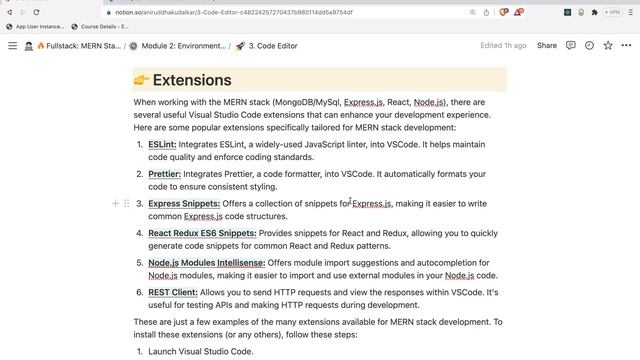Click the Prettier: bold label
Image resolution: width=640 pixels, height=360 pixels.
tap(164, 174)
